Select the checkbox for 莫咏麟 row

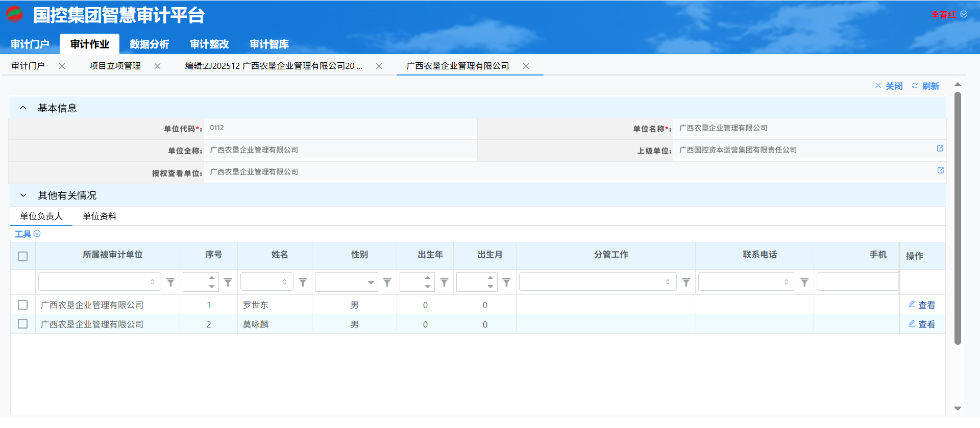tap(23, 324)
